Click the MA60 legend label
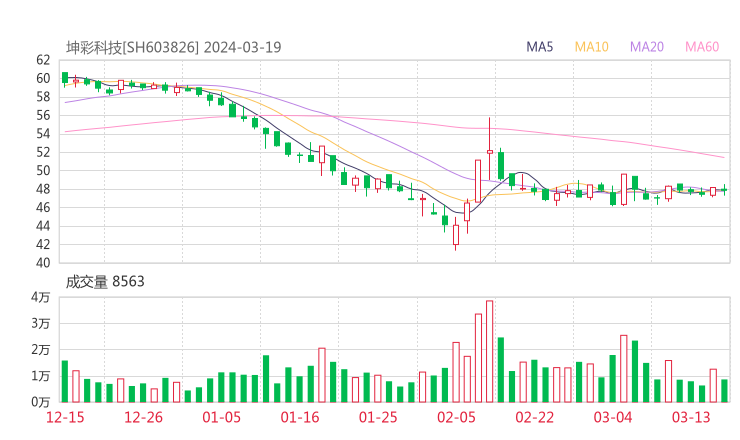Viewport: 740px width, 440px height. coord(702,47)
